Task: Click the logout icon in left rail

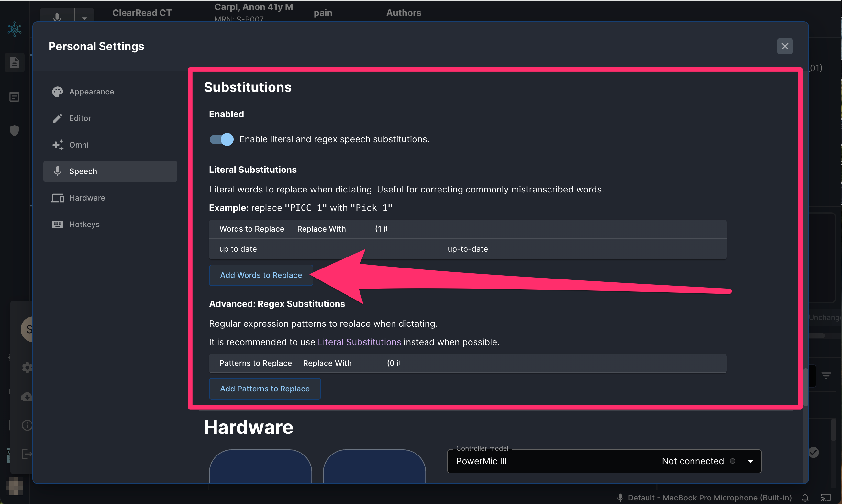Action: click(27, 454)
